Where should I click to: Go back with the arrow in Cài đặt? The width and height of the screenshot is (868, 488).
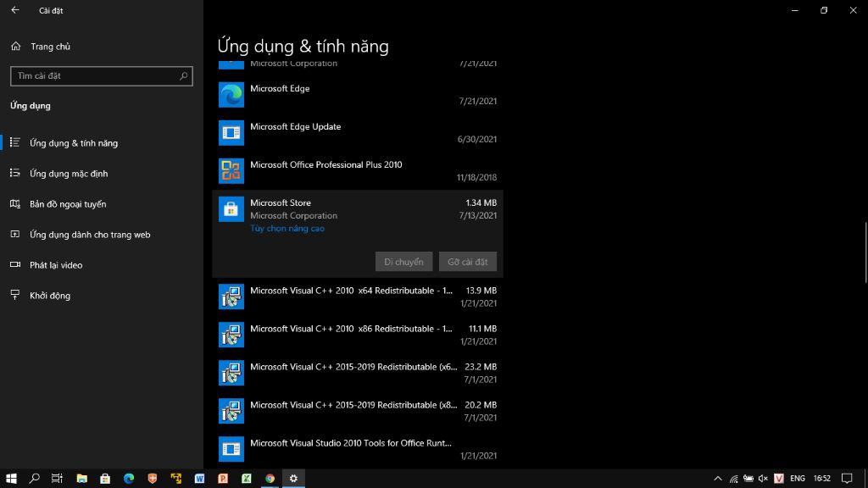pos(15,10)
